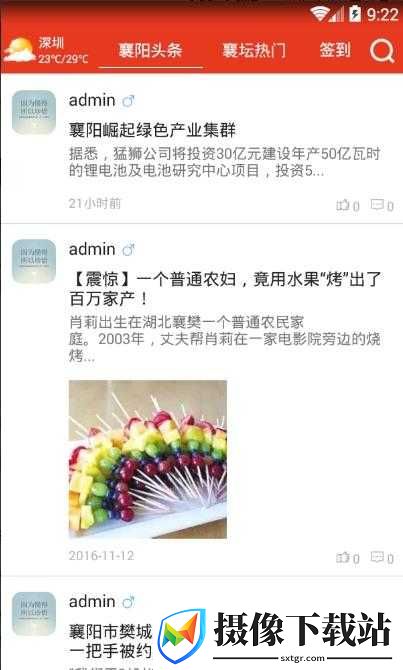This screenshot has width=403, height=670.
Task: Open the 签到 check-in tab
Action: click(335, 50)
